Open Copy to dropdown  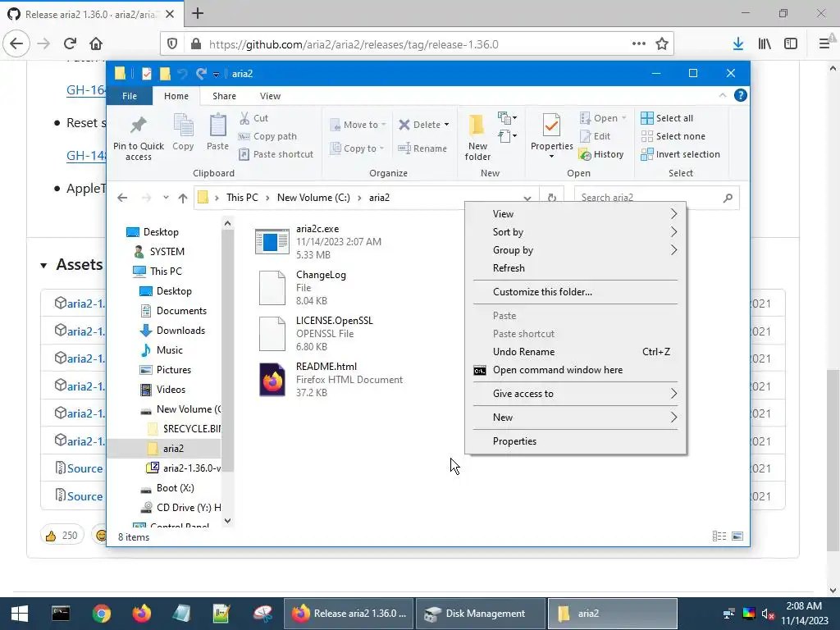[358, 148]
